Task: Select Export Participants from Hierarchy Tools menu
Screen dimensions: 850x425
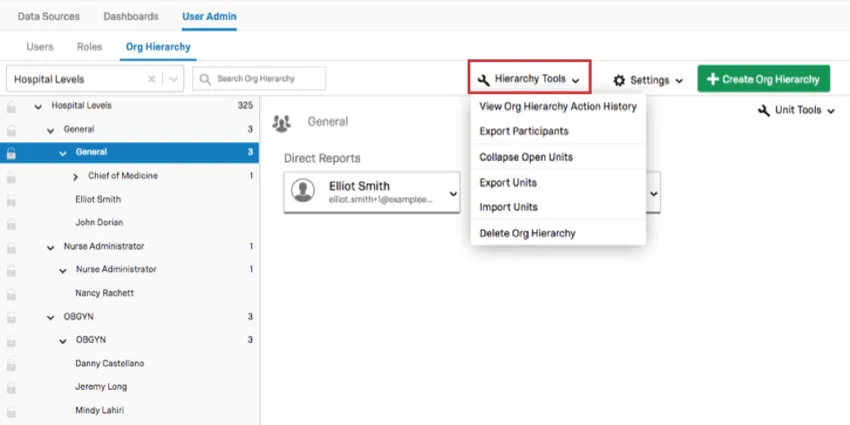Action: click(x=523, y=131)
